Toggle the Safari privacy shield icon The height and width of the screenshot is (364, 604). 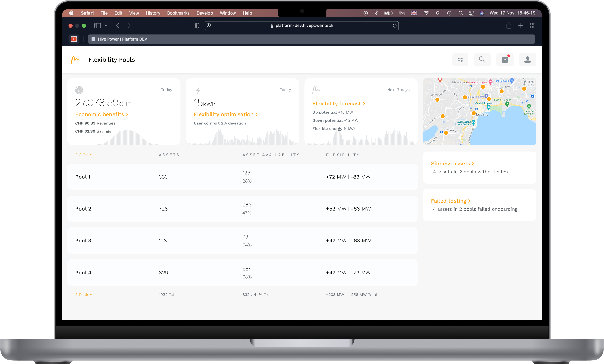[197, 25]
